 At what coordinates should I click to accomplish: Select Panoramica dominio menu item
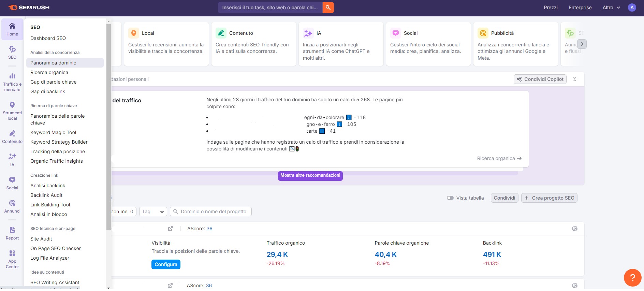(x=65, y=63)
